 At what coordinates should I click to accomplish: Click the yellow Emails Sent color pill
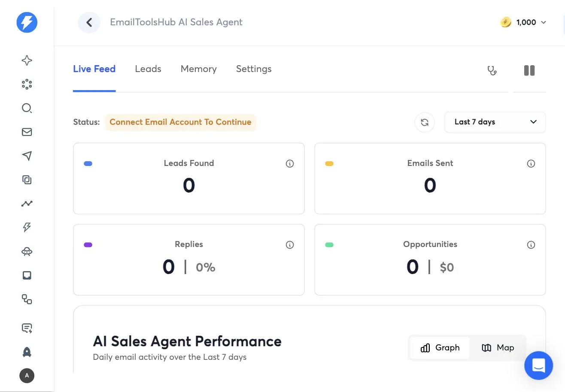(x=329, y=163)
